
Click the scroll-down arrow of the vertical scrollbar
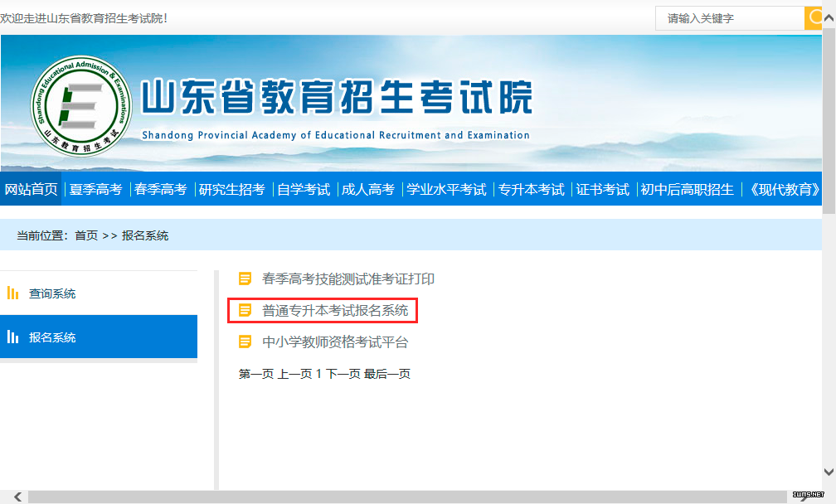[x=829, y=472]
